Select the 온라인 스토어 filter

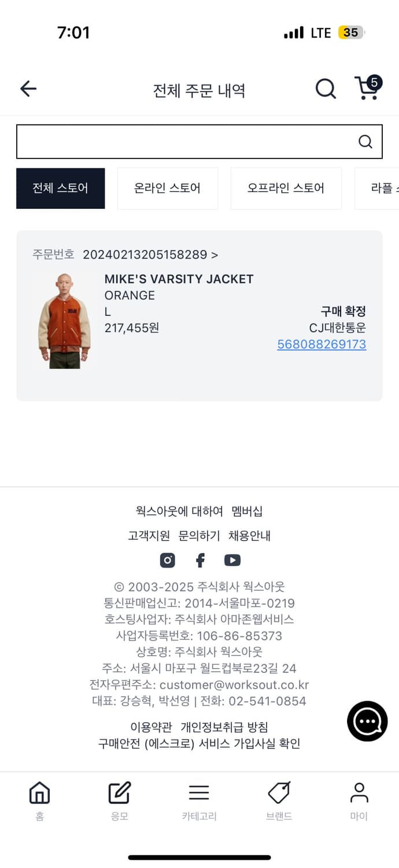coord(167,188)
